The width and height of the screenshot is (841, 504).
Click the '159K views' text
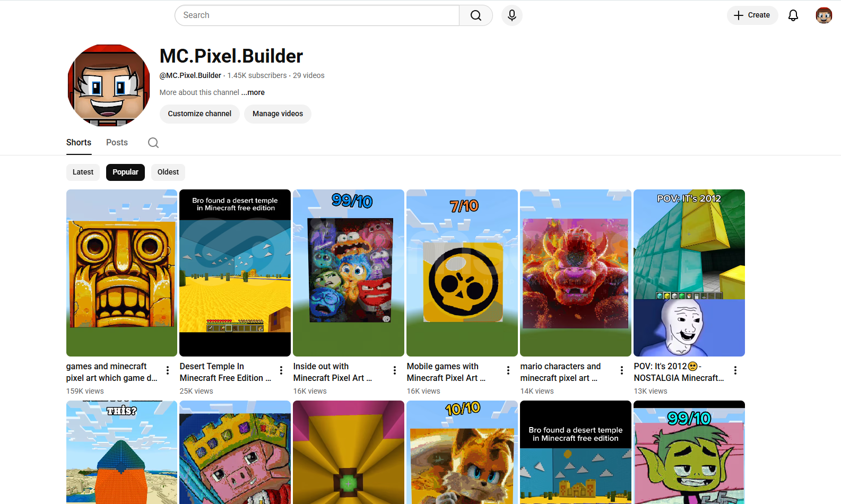(85, 391)
